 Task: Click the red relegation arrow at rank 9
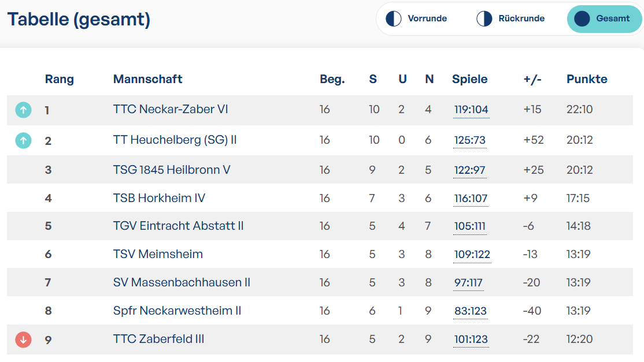(23, 339)
